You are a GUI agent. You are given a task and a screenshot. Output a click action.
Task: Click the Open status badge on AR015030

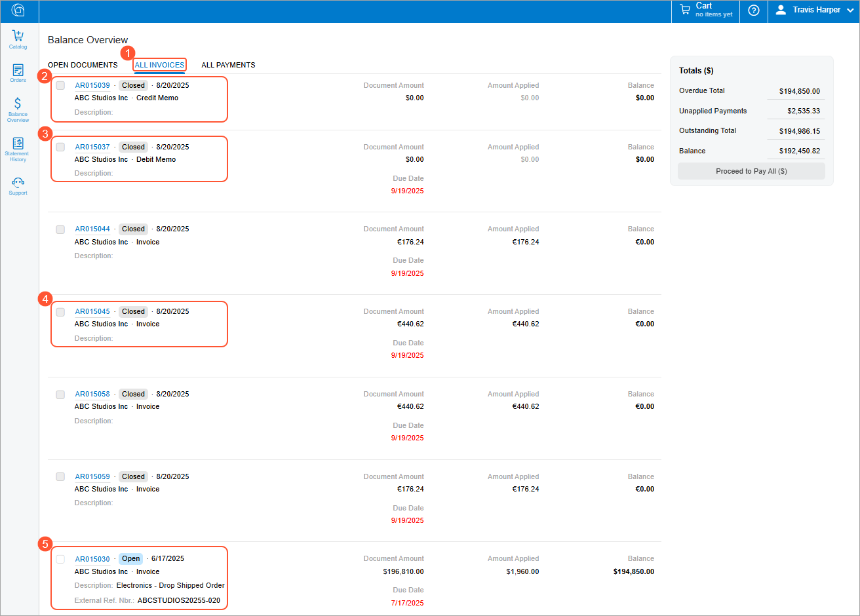click(x=131, y=559)
